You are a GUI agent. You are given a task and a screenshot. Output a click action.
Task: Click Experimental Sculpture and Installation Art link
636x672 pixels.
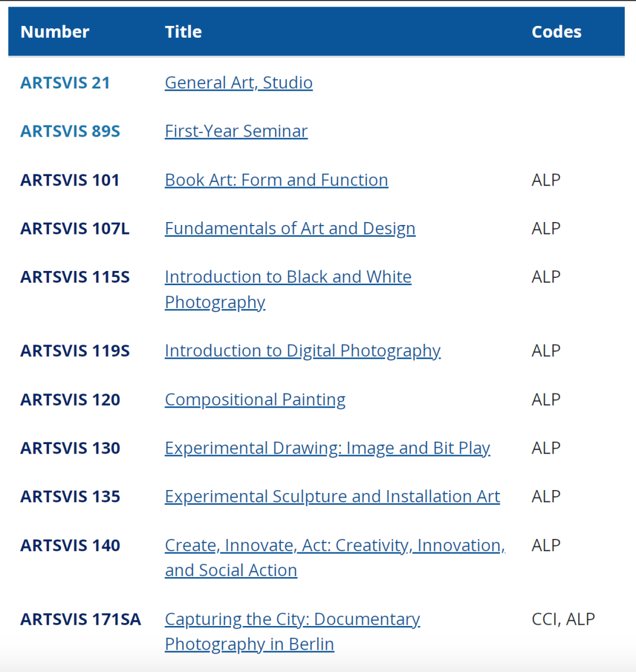click(332, 496)
